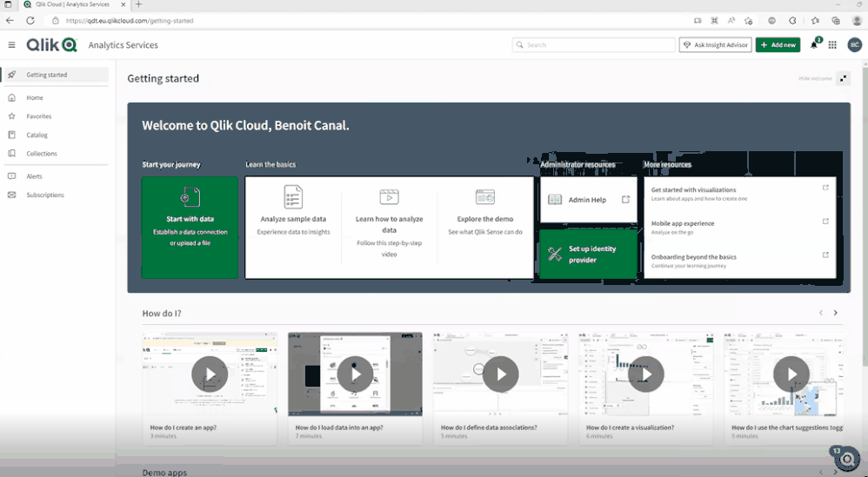
Task: Click the browser back arrow
Action: [10, 21]
